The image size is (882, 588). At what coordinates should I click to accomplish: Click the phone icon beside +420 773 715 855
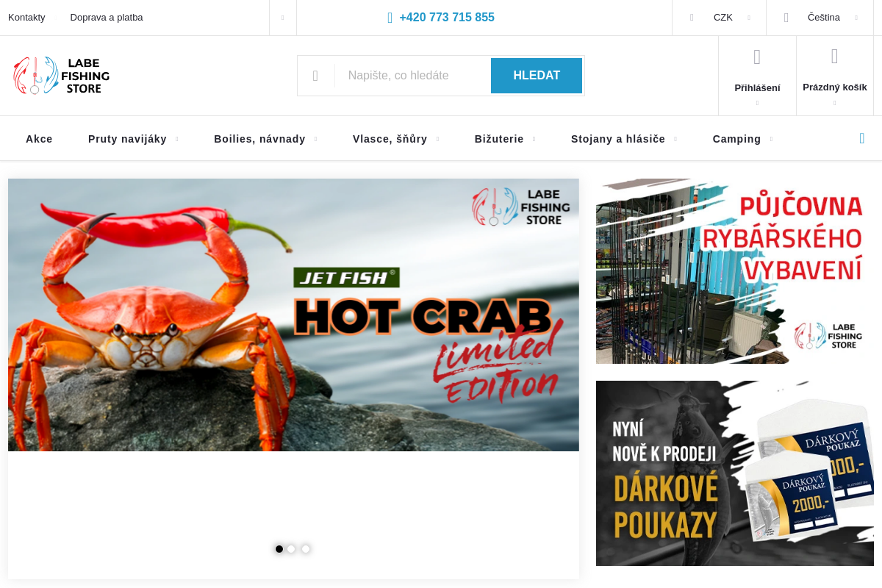point(390,18)
